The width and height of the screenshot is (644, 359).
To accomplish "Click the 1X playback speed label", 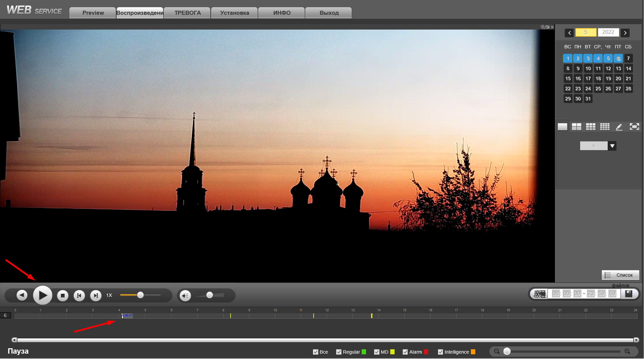I will (x=109, y=296).
